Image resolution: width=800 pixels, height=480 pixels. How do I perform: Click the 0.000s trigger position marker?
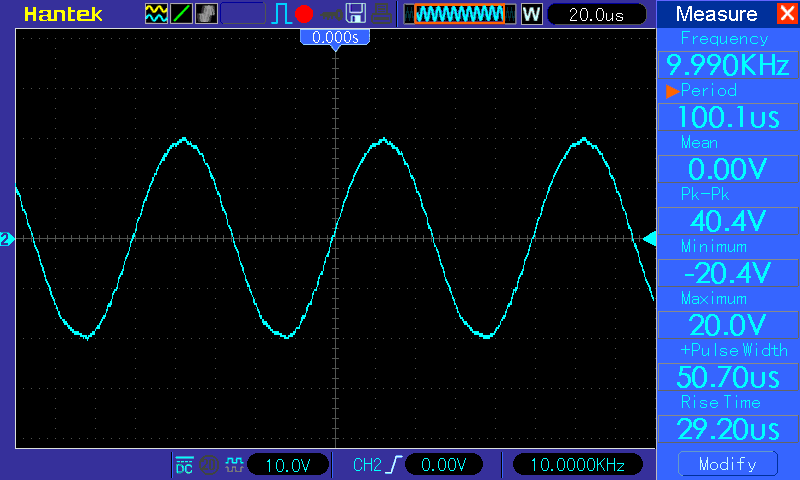(x=335, y=38)
